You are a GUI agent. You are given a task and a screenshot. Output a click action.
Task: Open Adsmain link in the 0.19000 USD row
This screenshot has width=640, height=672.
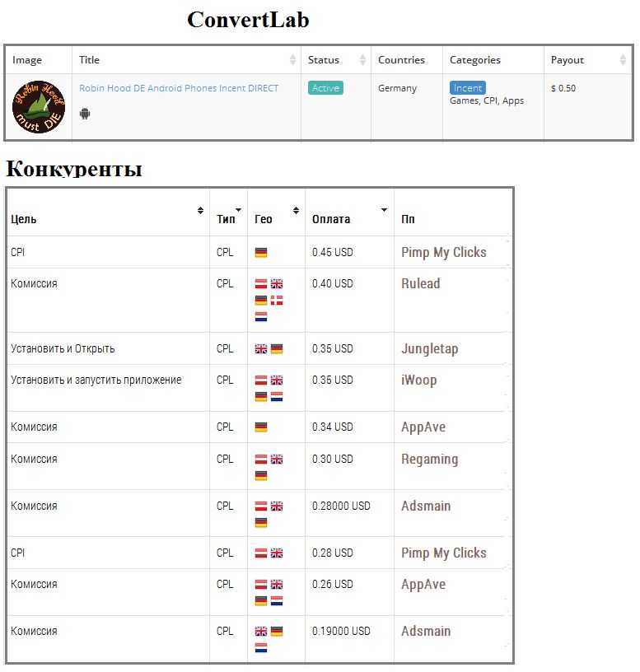point(426,631)
